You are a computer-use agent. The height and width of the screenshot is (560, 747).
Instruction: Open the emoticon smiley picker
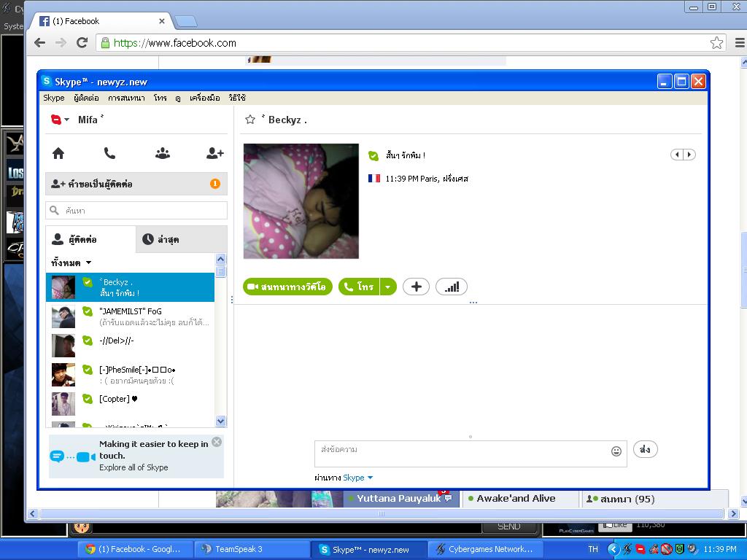point(616,451)
